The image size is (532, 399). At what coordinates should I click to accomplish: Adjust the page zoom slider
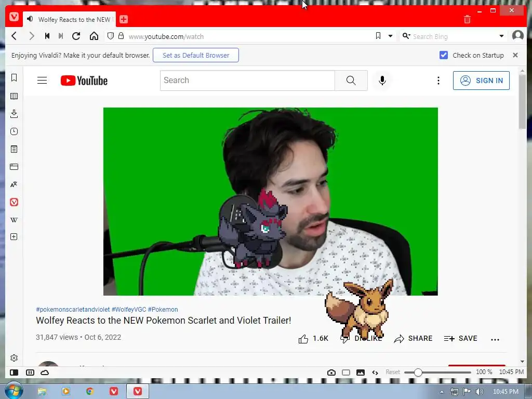[437, 372]
